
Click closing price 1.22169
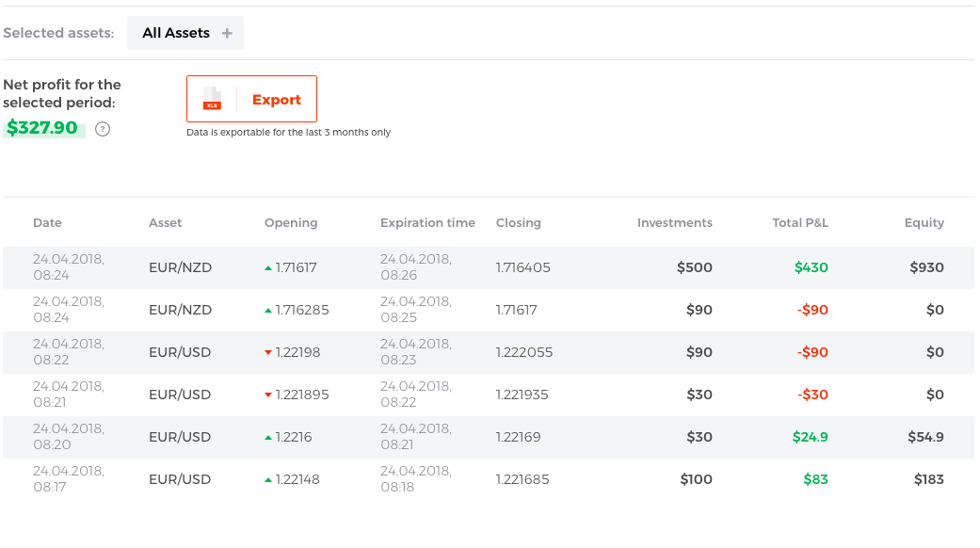518,437
